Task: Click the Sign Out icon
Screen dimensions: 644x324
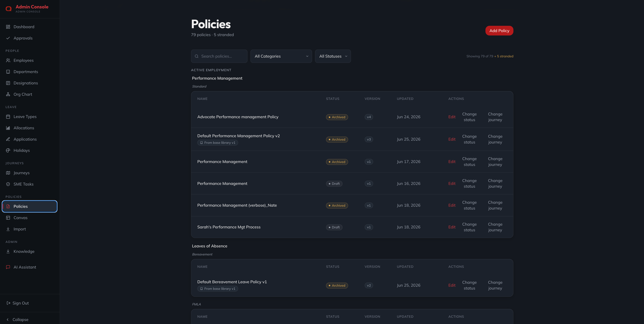Action: coord(8,303)
